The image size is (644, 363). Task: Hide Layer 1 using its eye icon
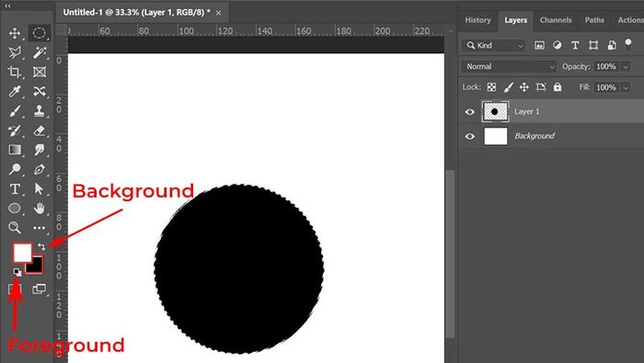(470, 111)
